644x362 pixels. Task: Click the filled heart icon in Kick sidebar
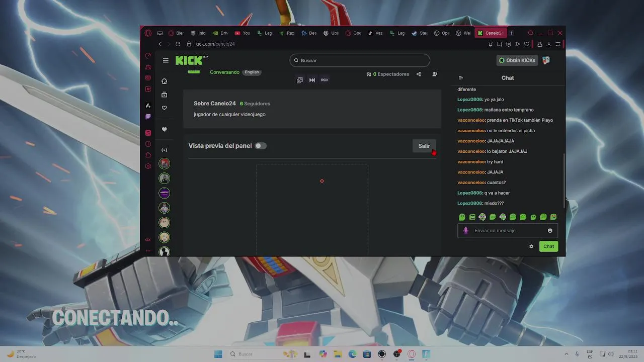(x=164, y=129)
